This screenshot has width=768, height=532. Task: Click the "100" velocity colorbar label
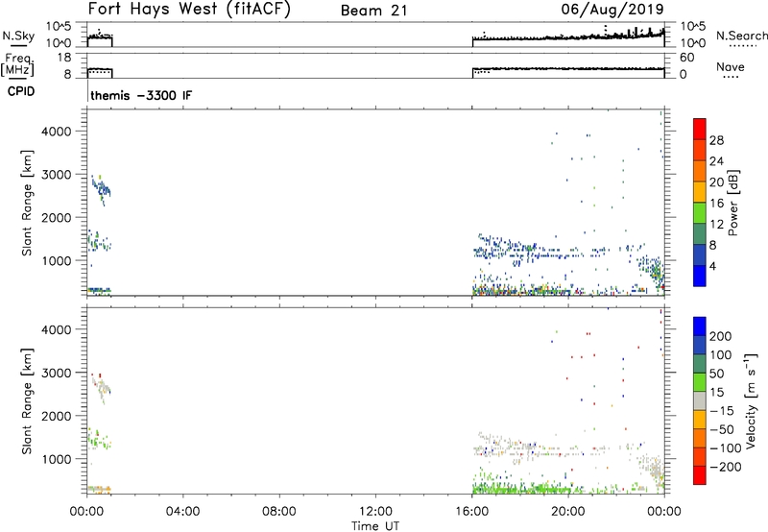(x=721, y=355)
